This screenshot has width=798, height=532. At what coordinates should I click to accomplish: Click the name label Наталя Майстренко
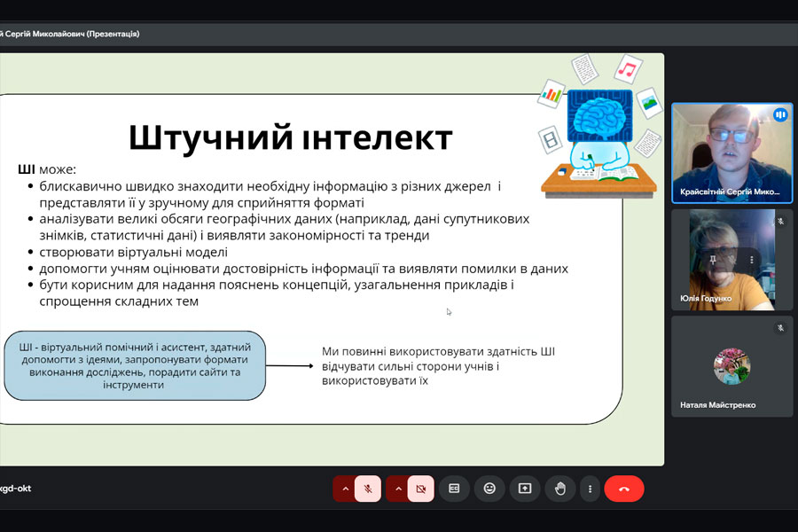click(x=717, y=405)
